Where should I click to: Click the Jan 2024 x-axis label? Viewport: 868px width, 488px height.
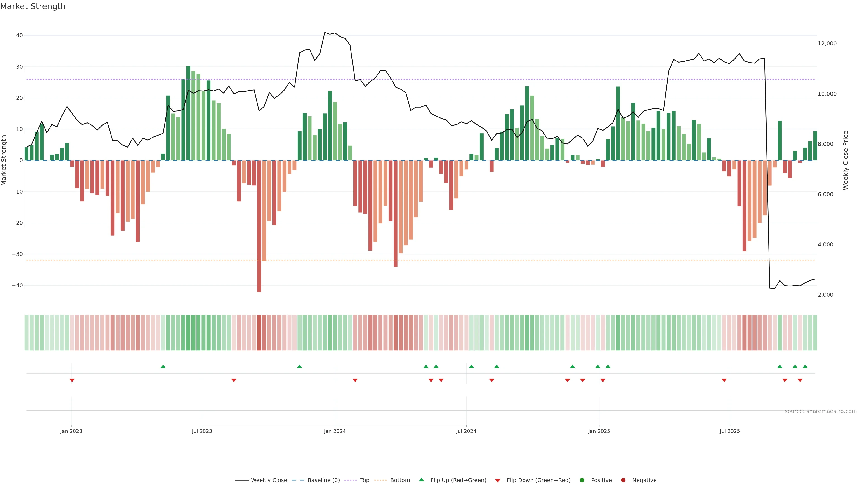click(x=335, y=431)
